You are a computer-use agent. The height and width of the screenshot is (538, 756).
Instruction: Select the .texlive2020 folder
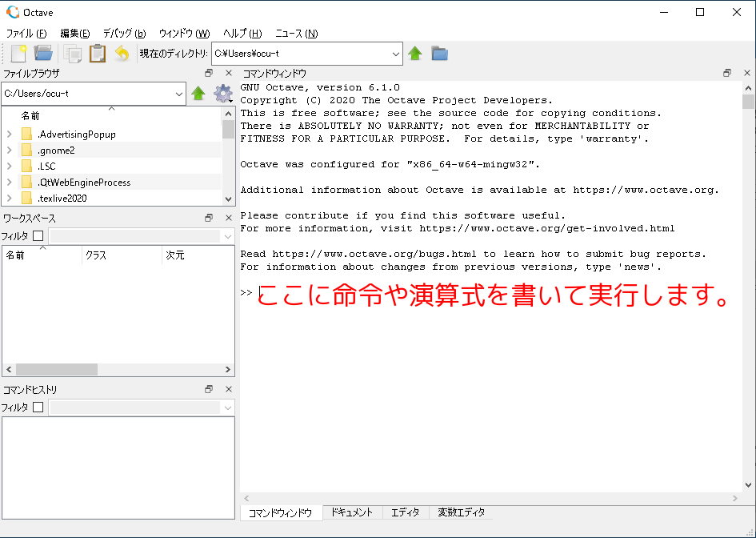point(62,199)
